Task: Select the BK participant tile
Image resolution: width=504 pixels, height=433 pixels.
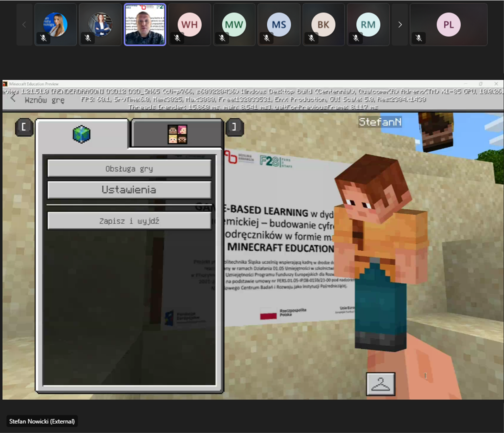Action: tap(323, 25)
